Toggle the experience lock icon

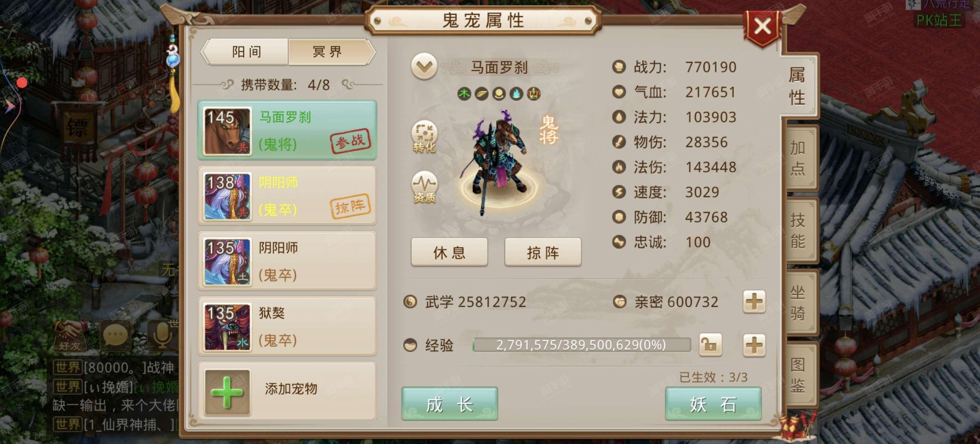click(x=710, y=345)
